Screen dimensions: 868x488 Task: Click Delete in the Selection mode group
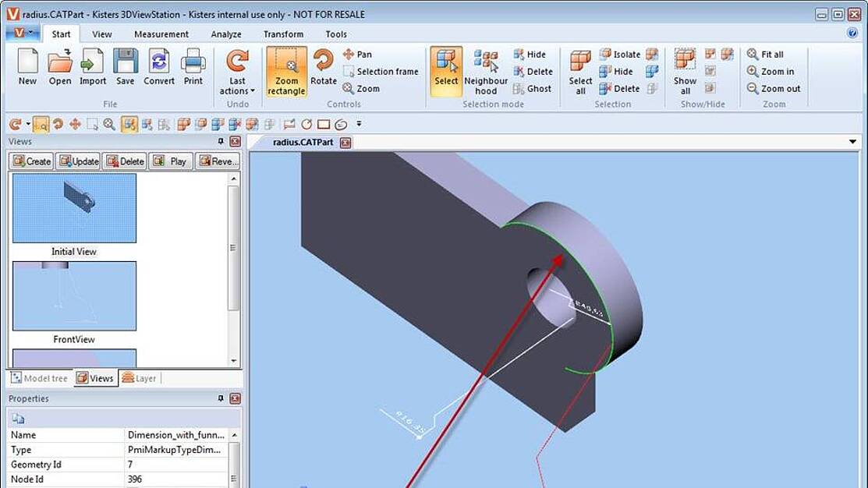tap(533, 72)
